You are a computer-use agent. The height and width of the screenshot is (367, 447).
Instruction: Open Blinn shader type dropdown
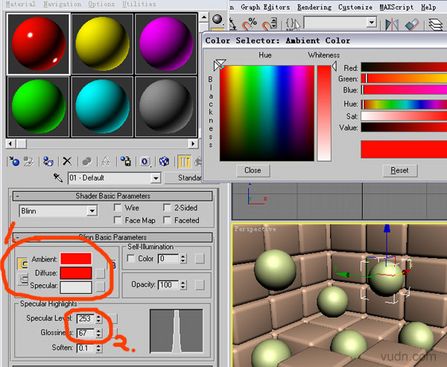92,211
